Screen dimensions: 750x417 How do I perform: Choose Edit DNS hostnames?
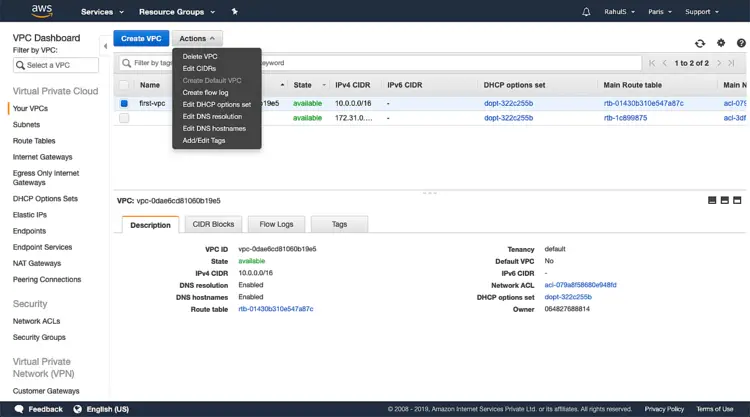[214, 128]
